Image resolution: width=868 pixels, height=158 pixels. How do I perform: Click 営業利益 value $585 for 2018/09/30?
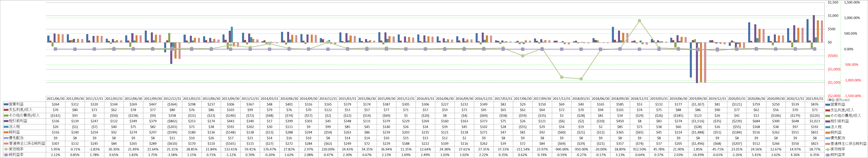(620, 104)
